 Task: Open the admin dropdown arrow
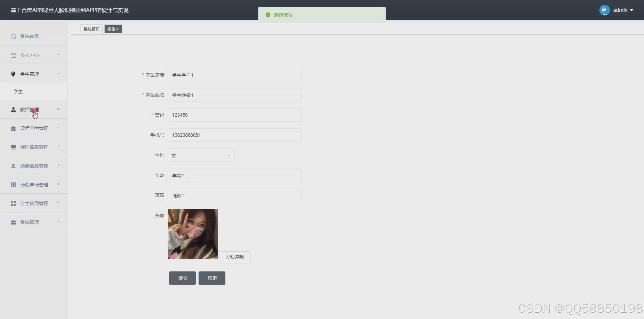pyautogui.click(x=632, y=10)
